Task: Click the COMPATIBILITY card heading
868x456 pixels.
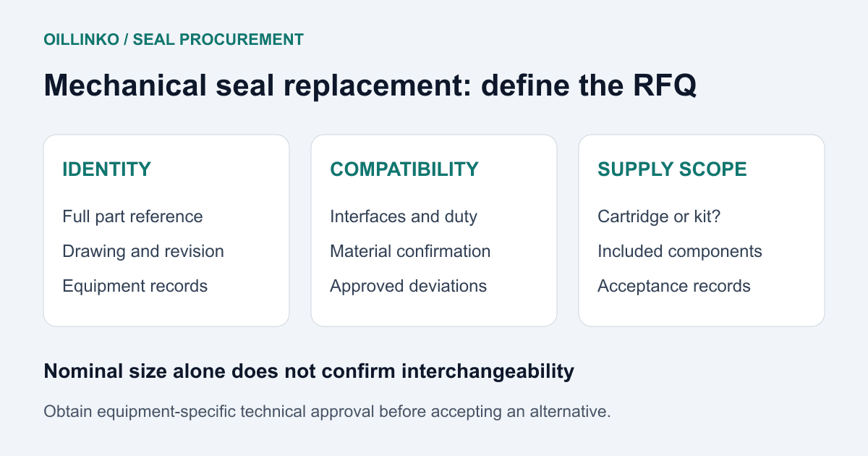Action: click(404, 169)
